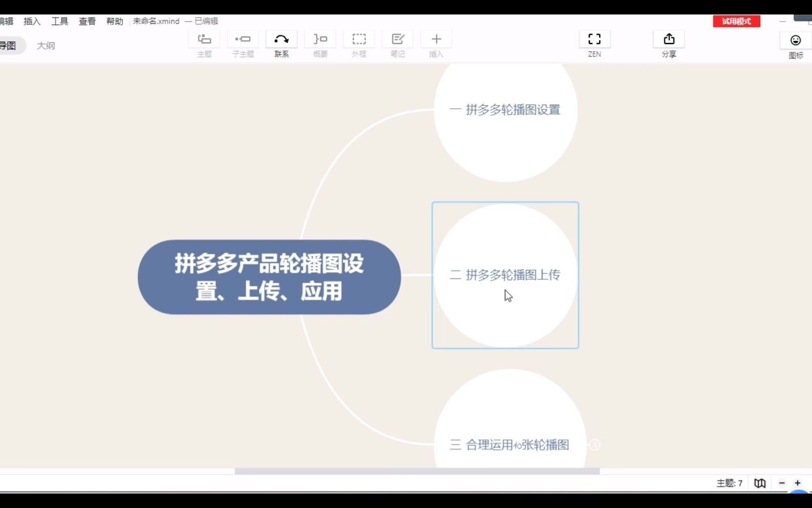Enter ZEN mode
The height and width of the screenshot is (508, 812).
595,39
